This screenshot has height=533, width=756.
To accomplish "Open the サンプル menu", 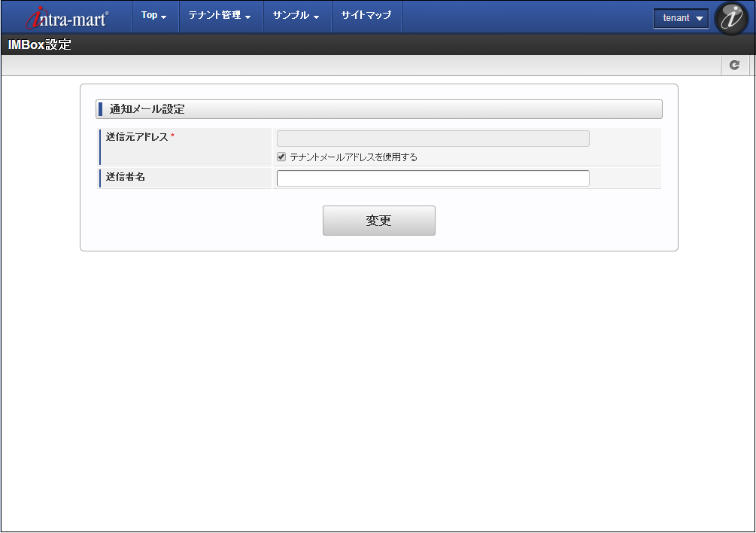I will (x=296, y=16).
